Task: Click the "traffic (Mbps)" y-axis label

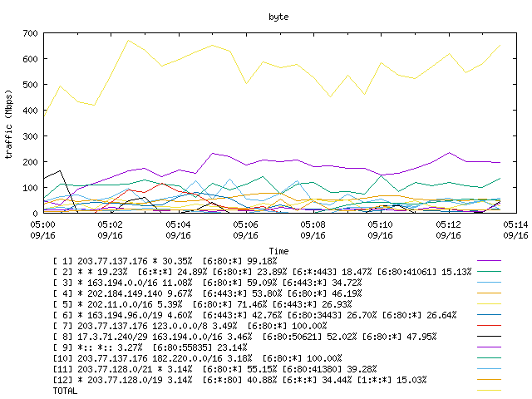Action: tap(8, 124)
